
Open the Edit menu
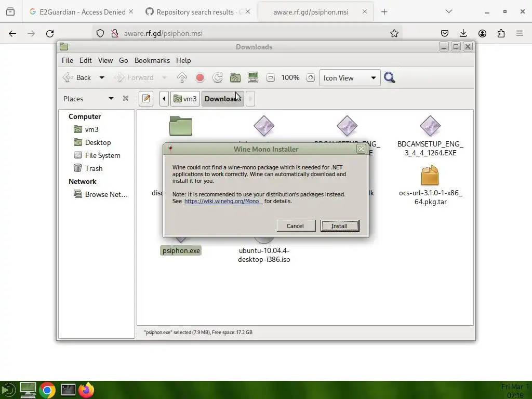click(86, 60)
